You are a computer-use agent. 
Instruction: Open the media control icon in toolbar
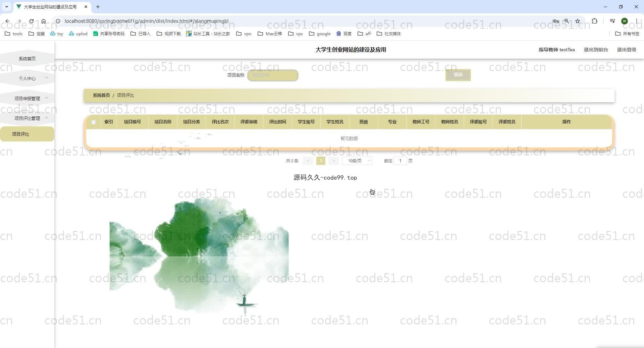click(612, 21)
